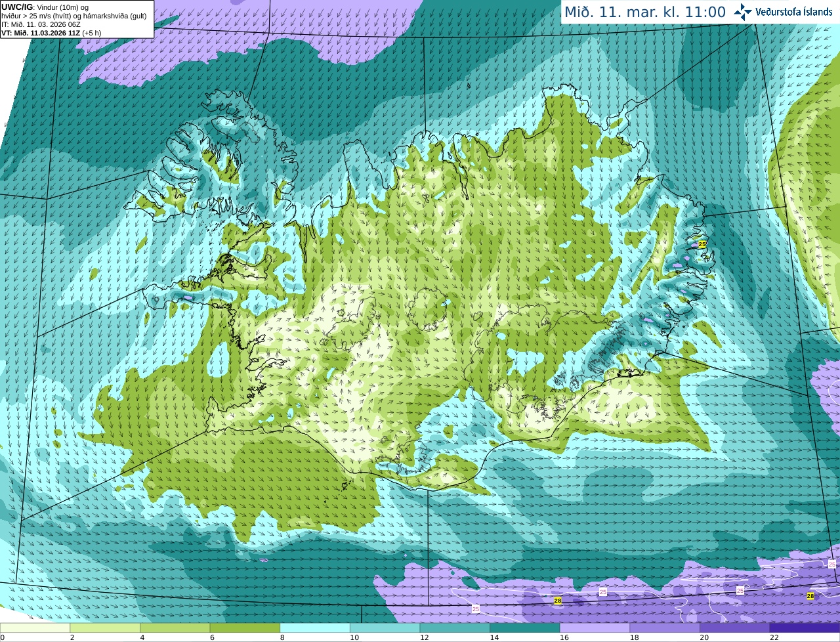Click the 'UWC/IG: Vindur (10m) og' legend line
This screenshot has height=642, width=840.
(x=45, y=7)
